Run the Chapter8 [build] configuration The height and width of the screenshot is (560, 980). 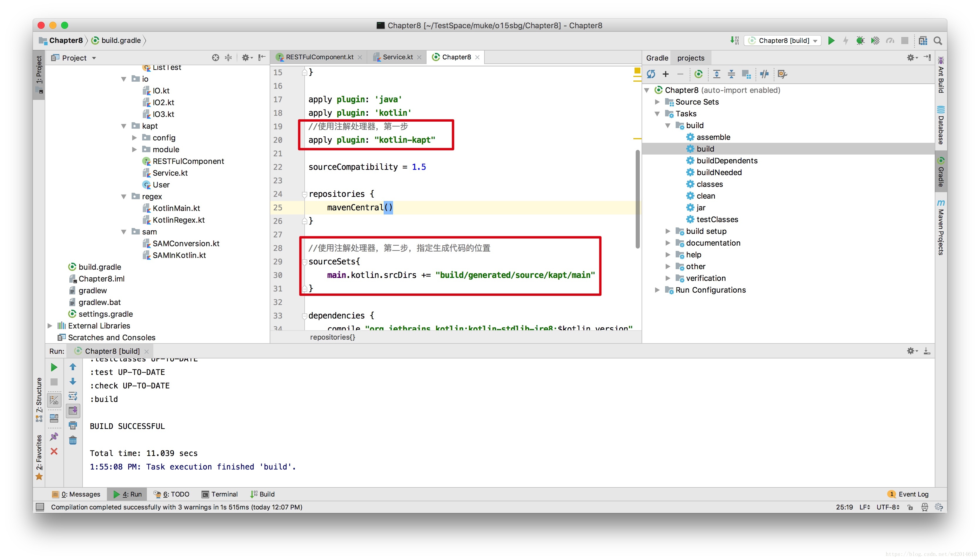[831, 40]
